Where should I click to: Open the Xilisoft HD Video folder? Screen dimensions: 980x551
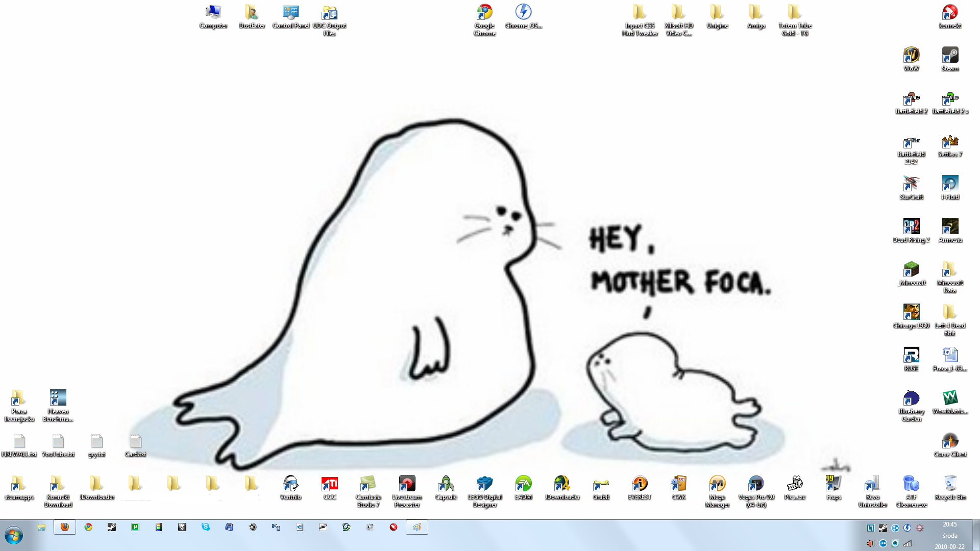click(x=679, y=20)
